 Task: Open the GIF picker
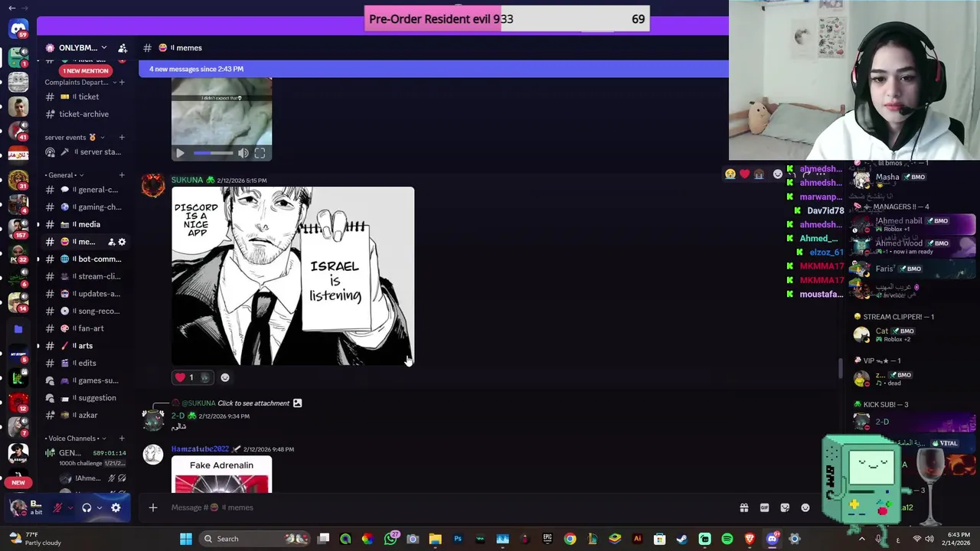pyautogui.click(x=764, y=507)
